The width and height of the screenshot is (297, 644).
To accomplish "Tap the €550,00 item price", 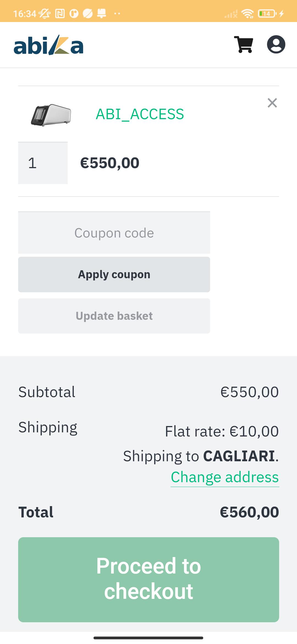I will click(x=110, y=163).
